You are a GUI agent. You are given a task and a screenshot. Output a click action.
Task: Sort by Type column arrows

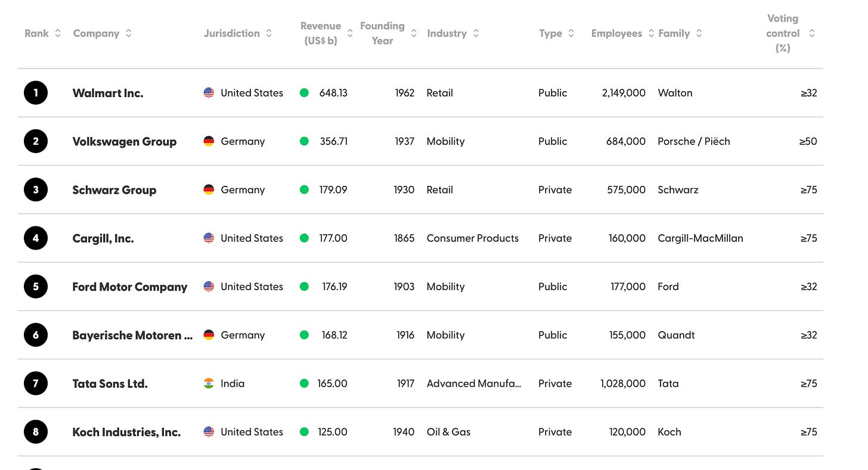[571, 33]
